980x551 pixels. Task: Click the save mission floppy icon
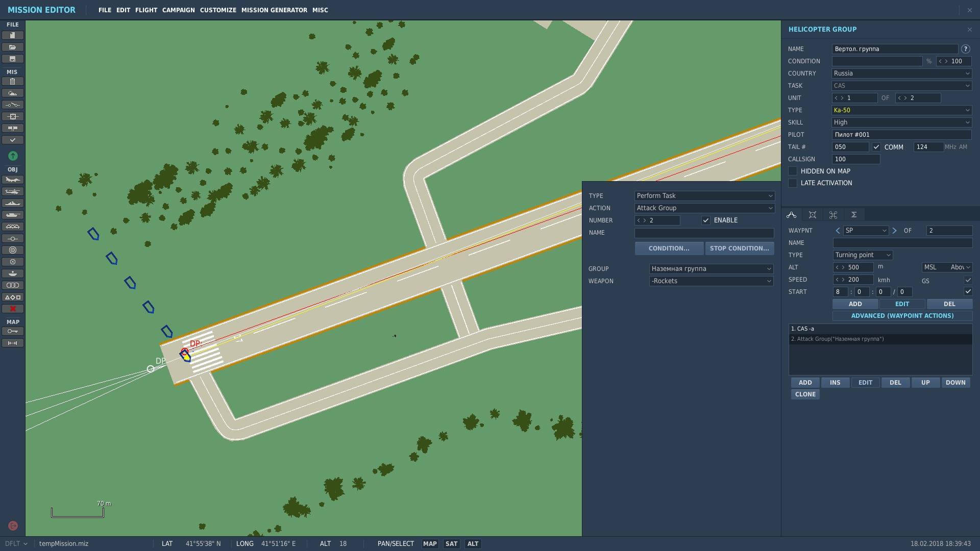pyautogui.click(x=13, y=59)
